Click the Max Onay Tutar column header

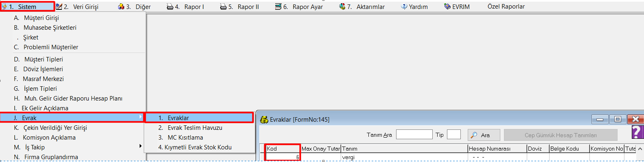321,149
